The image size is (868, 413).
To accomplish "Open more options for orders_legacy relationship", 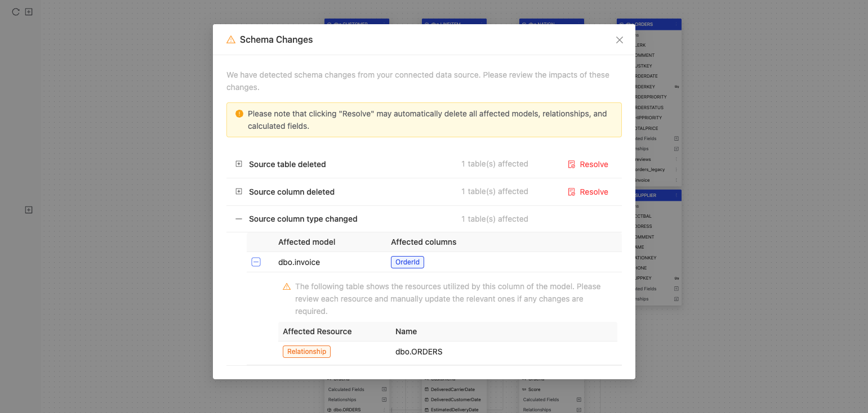I will point(676,169).
